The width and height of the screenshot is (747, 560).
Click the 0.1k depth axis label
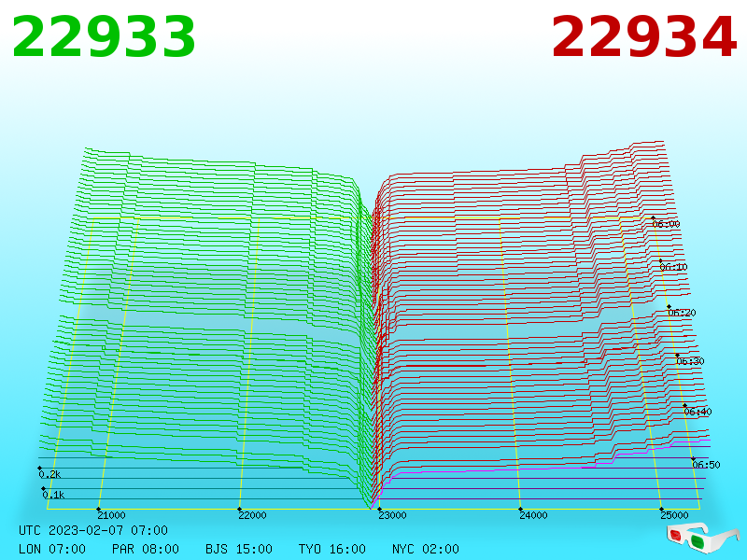pyautogui.click(x=53, y=495)
